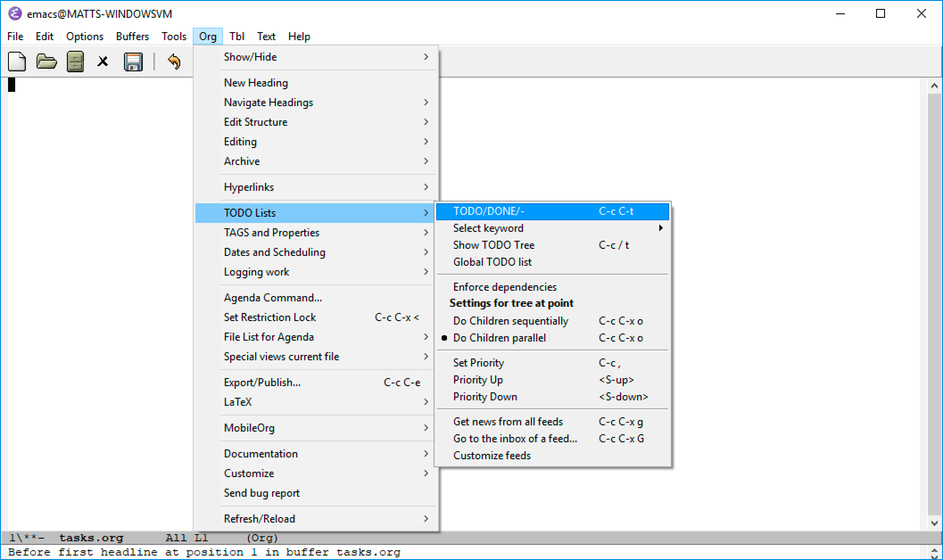Viewport: 943px width, 560px height.
Task: Create a new file via the toolbar
Action: (16, 61)
